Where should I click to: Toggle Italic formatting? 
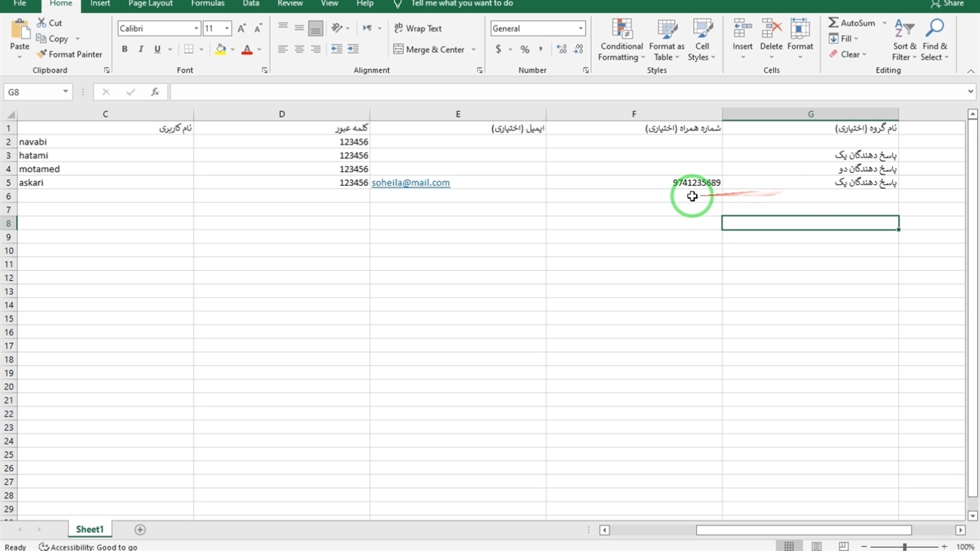(x=141, y=49)
